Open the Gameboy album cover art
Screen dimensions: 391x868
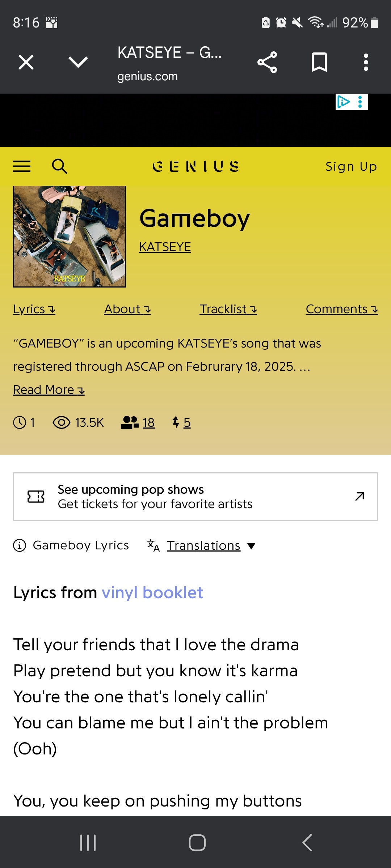pos(70,237)
